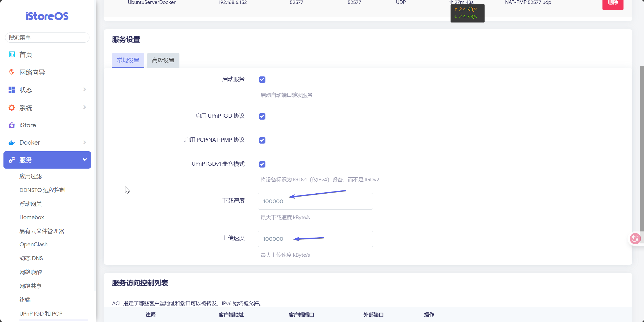Screen dimensions: 644x322
Task: Click the status grid icon
Action: pyautogui.click(x=12, y=90)
